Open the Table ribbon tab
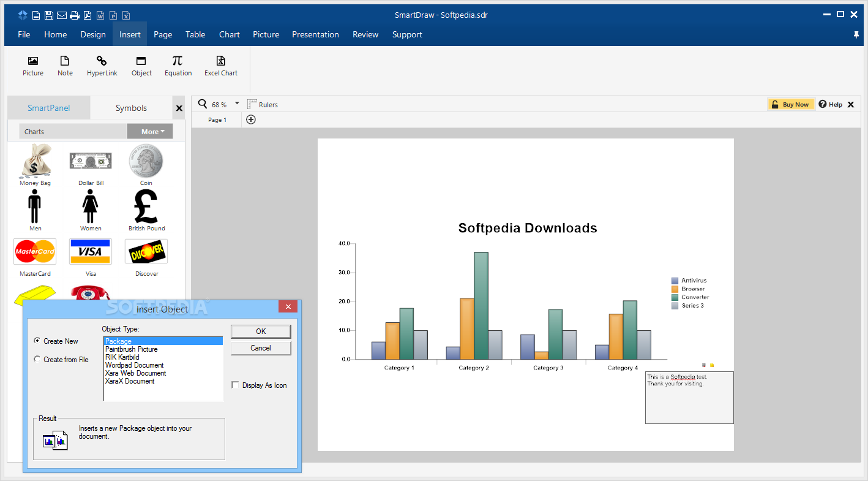The image size is (868, 481). pyautogui.click(x=195, y=34)
